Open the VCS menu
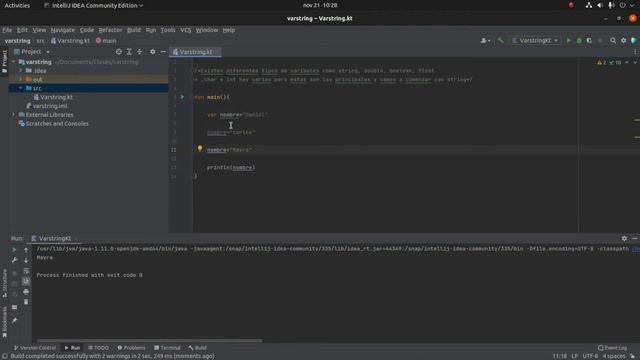Image resolution: width=640 pixels, height=360 pixels. point(185,30)
